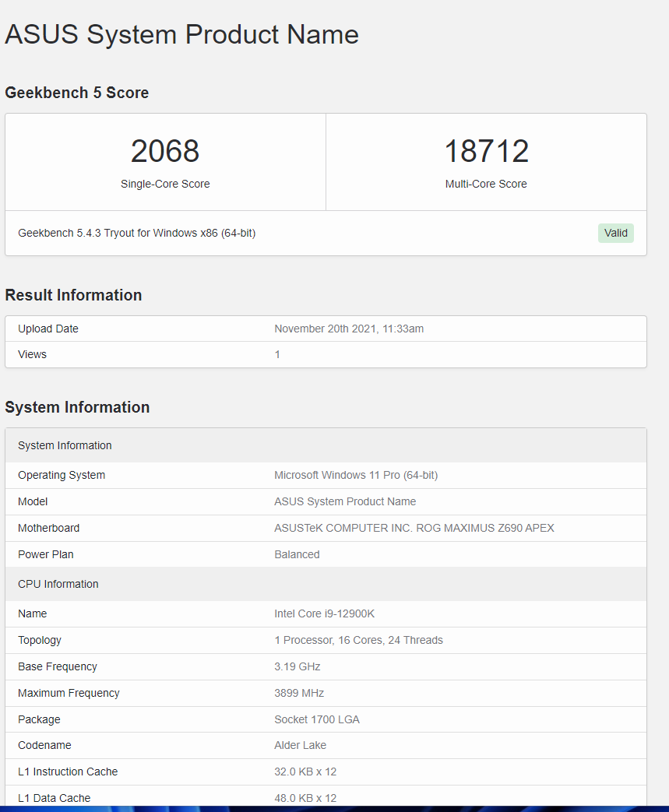Click the Views count value "1"
The width and height of the screenshot is (669, 812).
click(x=277, y=354)
